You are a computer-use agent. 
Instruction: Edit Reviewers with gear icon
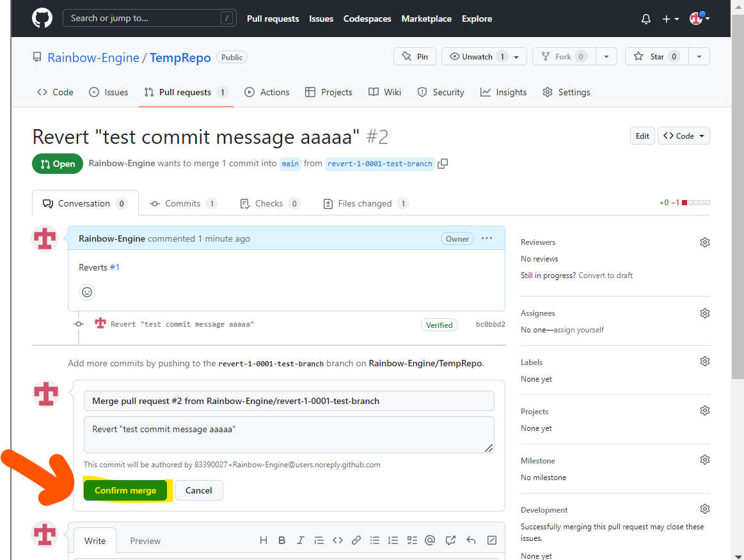click(x=704, y=242)
